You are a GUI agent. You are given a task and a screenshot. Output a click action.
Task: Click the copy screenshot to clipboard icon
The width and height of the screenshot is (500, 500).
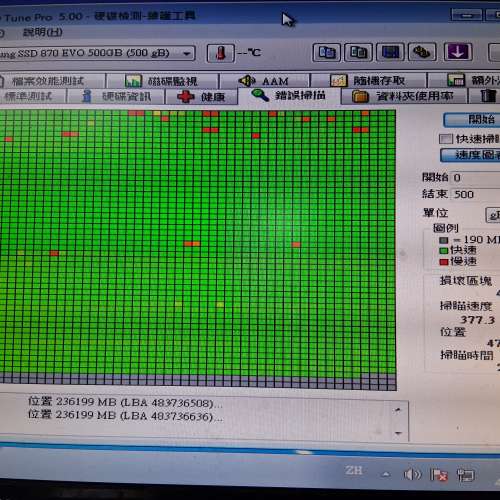pyautogui.click(x=359, y=52)
